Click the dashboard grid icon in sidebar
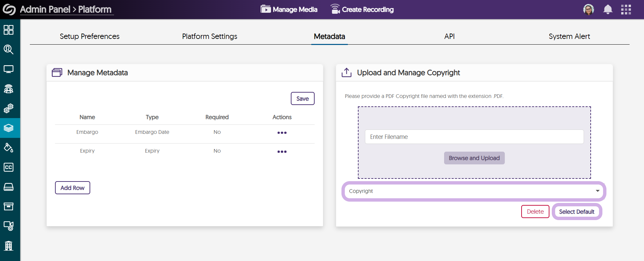644x261 pixels. [x=9, y=30]
